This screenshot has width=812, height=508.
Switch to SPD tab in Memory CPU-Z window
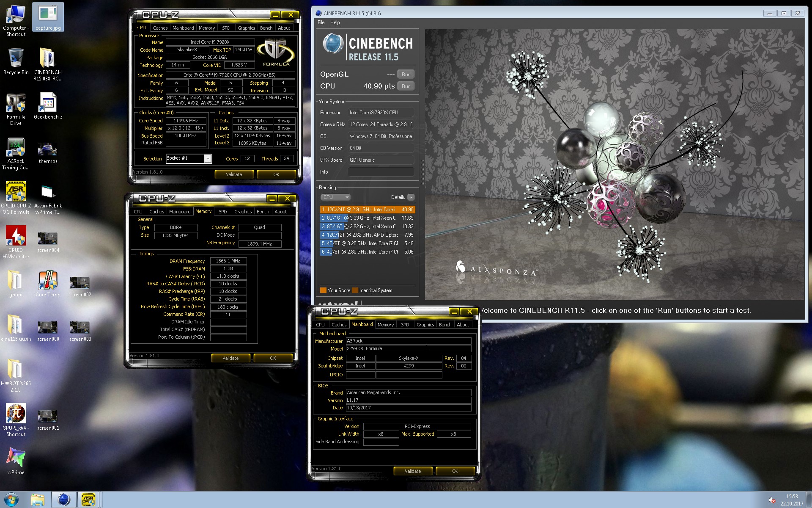pos(223,212)
